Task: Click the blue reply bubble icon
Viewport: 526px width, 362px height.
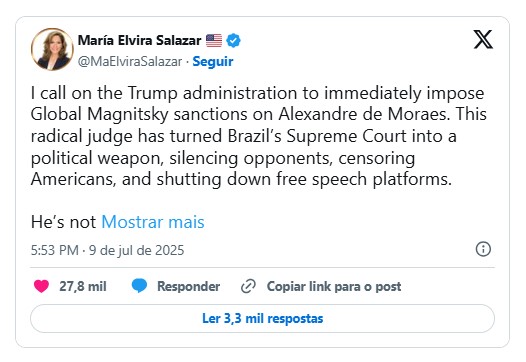Action: [x=139, y=286]
